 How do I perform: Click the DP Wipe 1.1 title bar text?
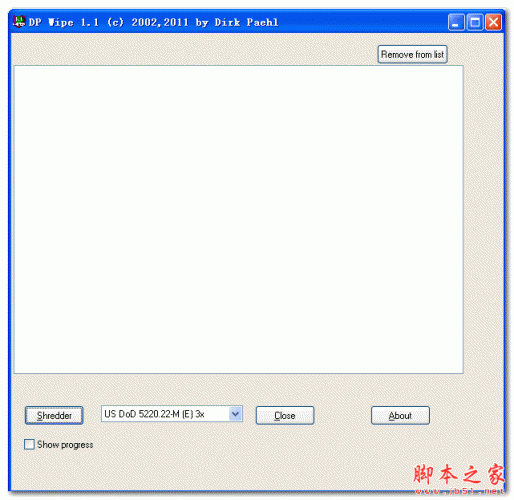click(x=153, y=22)
